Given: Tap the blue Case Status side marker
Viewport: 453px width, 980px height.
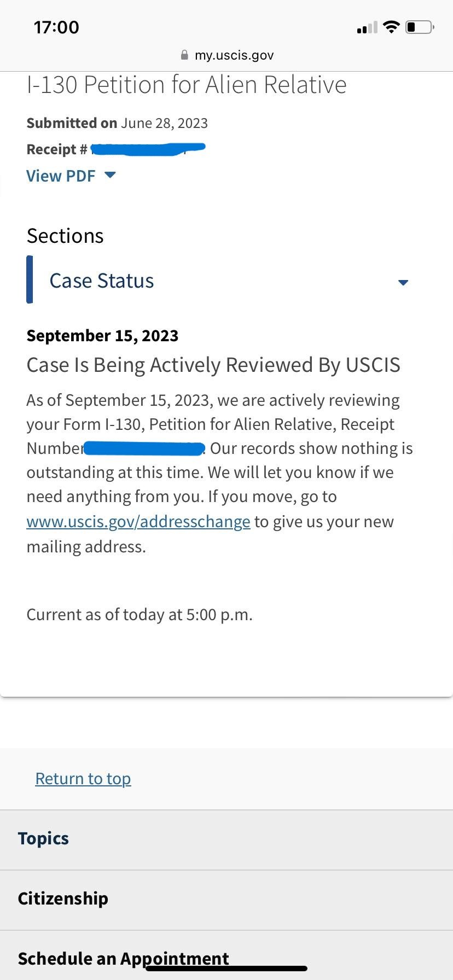Looking at the screenshot, I should coord(30,279).
